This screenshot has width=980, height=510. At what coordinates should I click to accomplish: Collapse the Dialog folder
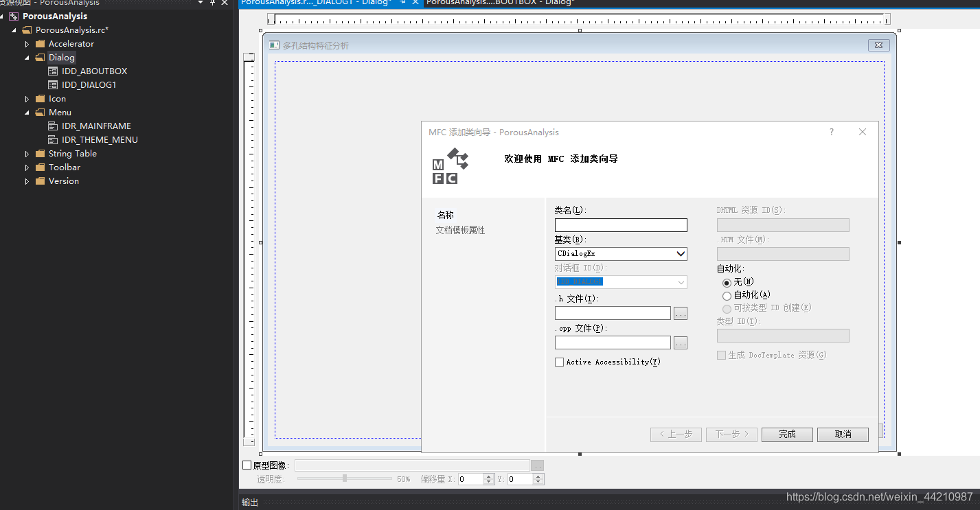coord(27,58)
